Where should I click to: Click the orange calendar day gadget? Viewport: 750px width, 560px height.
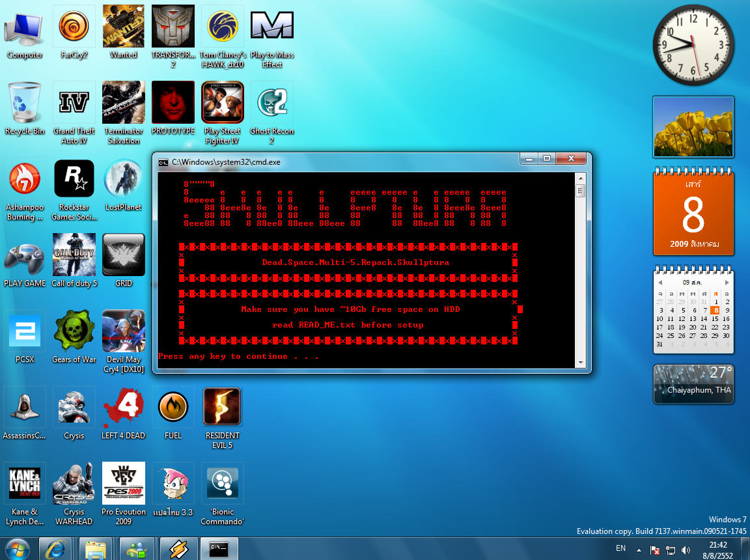click(693, 212)
